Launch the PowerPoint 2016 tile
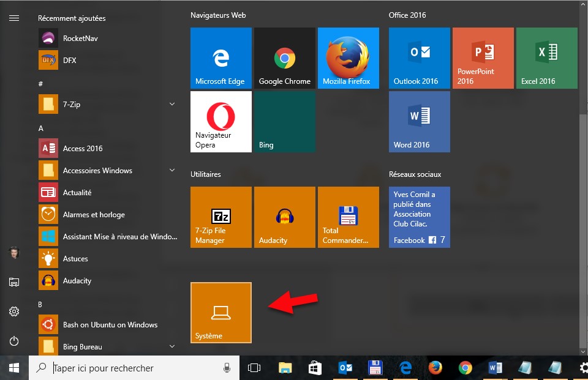This screenshot has height=380, width=588. 483,59
